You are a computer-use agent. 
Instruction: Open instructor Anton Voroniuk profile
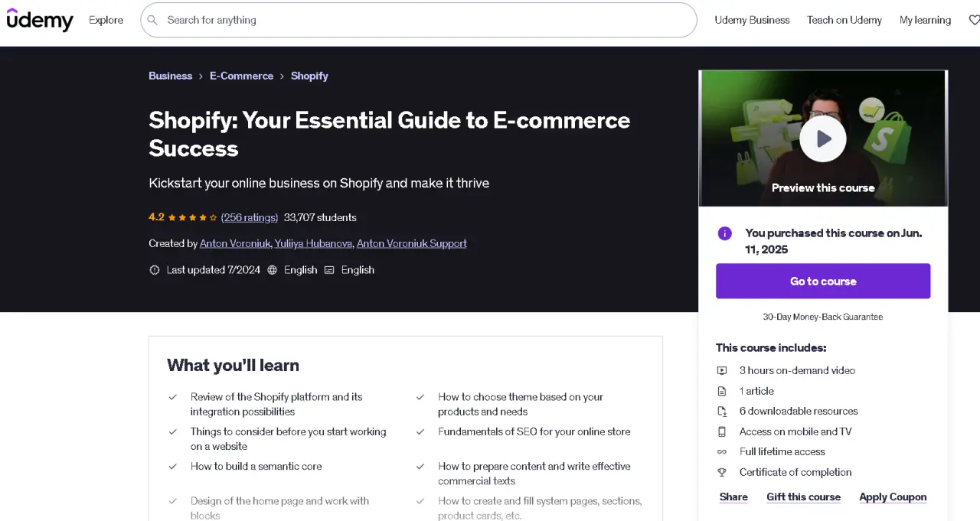[235, 243]
